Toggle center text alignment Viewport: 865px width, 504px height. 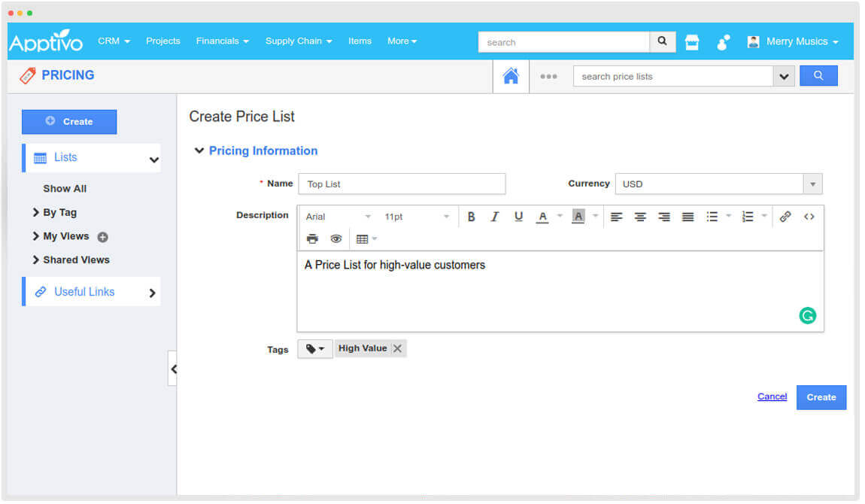coord(640,217)
